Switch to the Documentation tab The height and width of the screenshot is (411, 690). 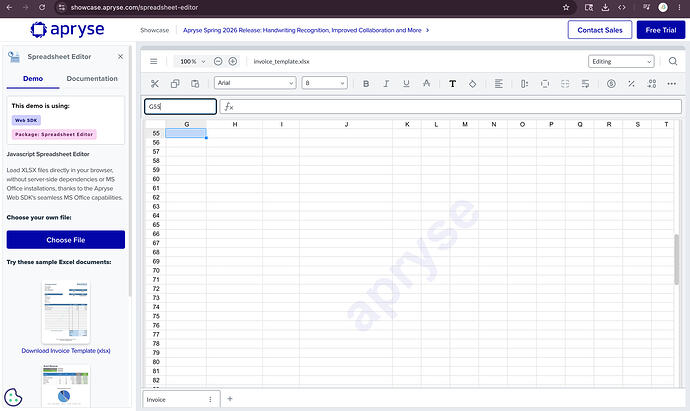click(92, 78)
